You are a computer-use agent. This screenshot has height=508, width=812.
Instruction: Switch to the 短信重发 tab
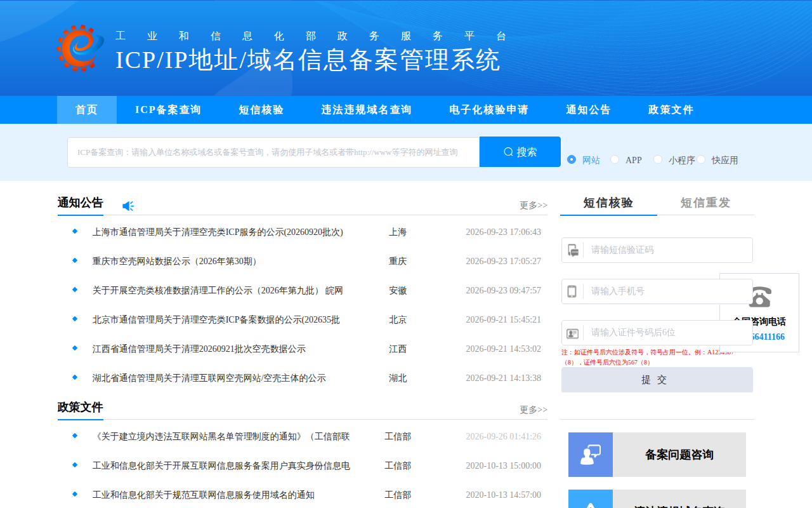tap(705, 203)
